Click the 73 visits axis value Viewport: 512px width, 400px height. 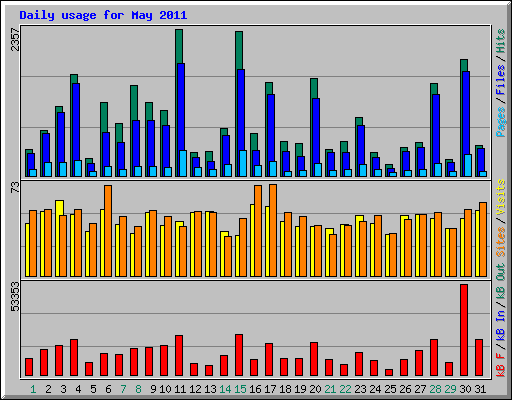click(x=15, y=188)
